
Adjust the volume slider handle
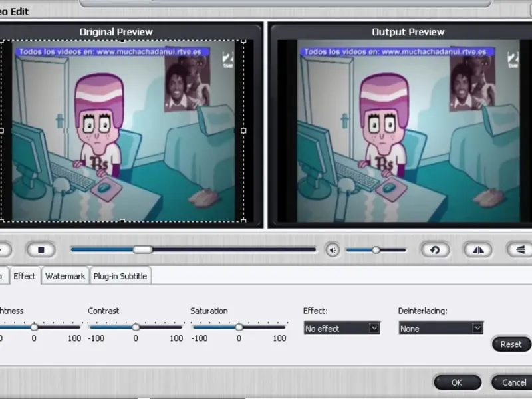tap(376, 250)
